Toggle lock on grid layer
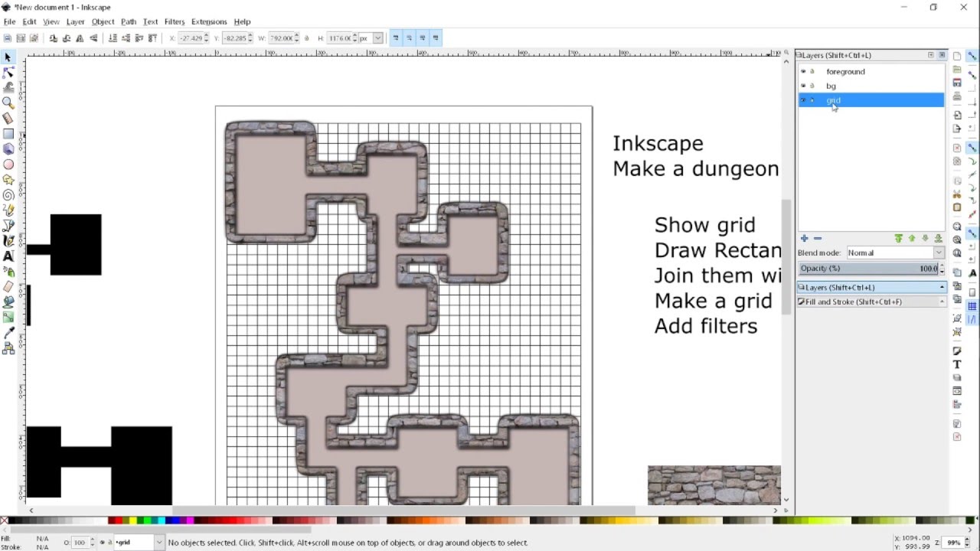 812,100
